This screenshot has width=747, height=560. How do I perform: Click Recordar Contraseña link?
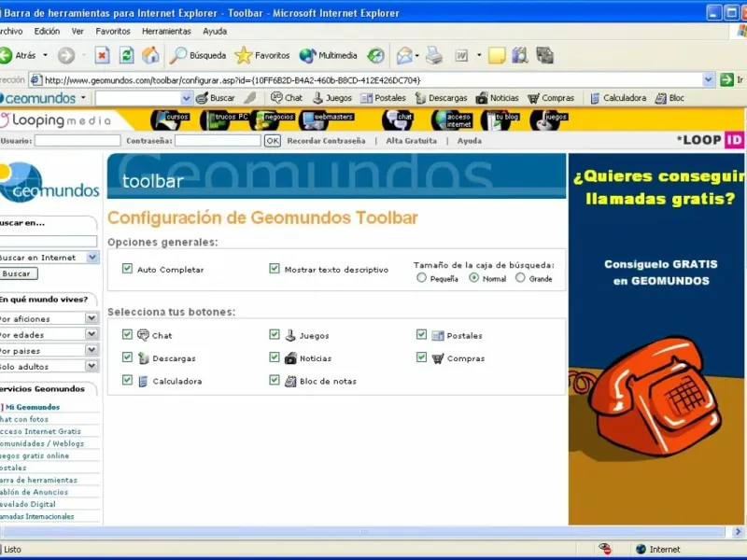pos(326,141)
